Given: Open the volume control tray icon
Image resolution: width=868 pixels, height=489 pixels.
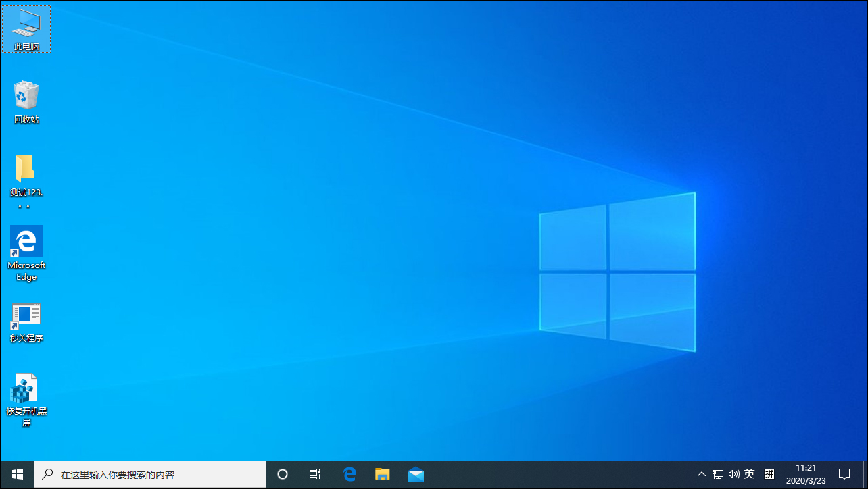Looking at the screenshot, I should [733, 473].
